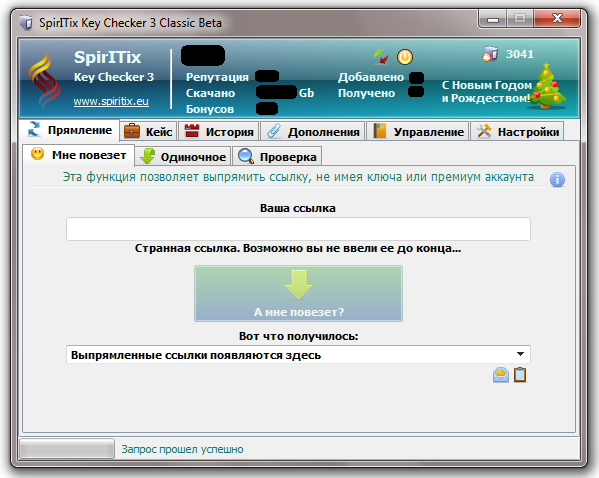The height and width of the screenshot is (478, 599).
Task: Click the Эта функция позволяет description text
Action: click(298, 177)
